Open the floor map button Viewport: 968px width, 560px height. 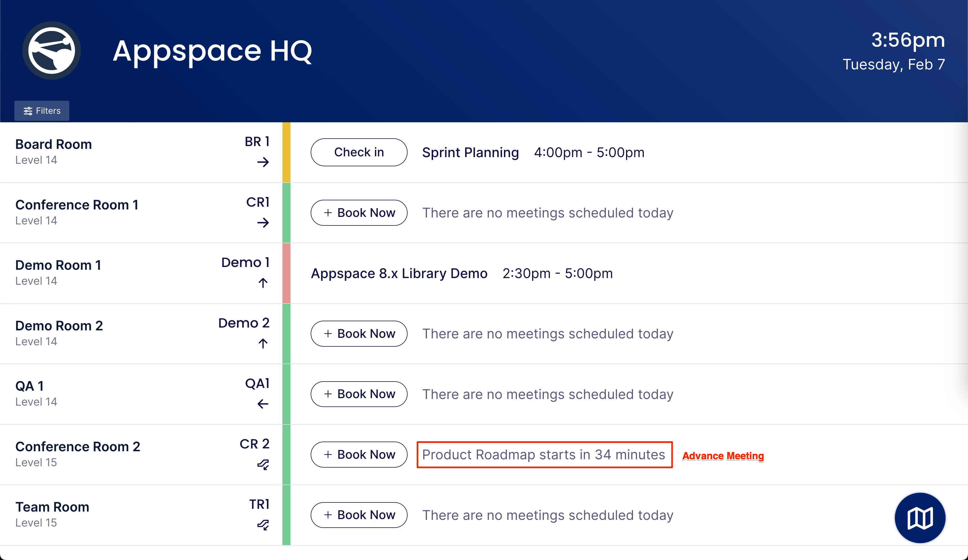tap(920, 518)
